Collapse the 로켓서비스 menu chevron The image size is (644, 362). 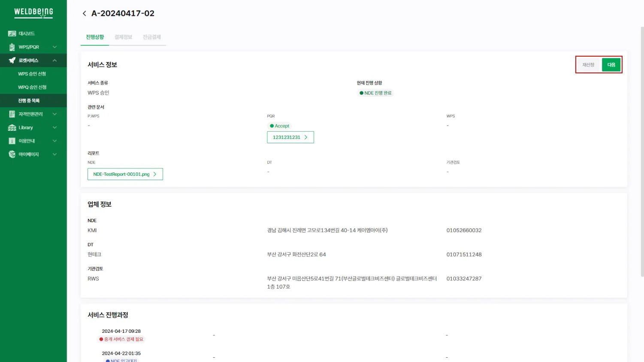point(54,60)
